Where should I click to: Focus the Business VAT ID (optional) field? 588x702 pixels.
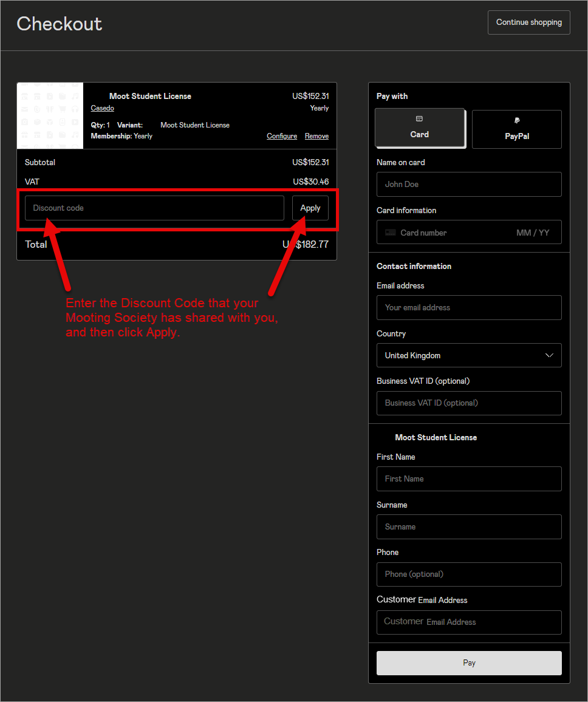[x=469, y=403]
